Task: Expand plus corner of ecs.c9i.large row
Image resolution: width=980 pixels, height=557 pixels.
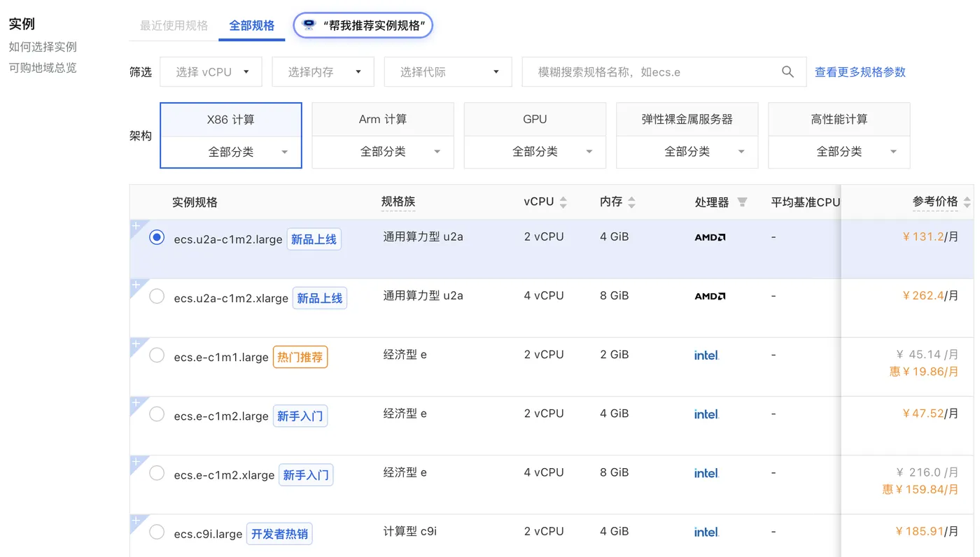Action: click(x=137, y=521)
